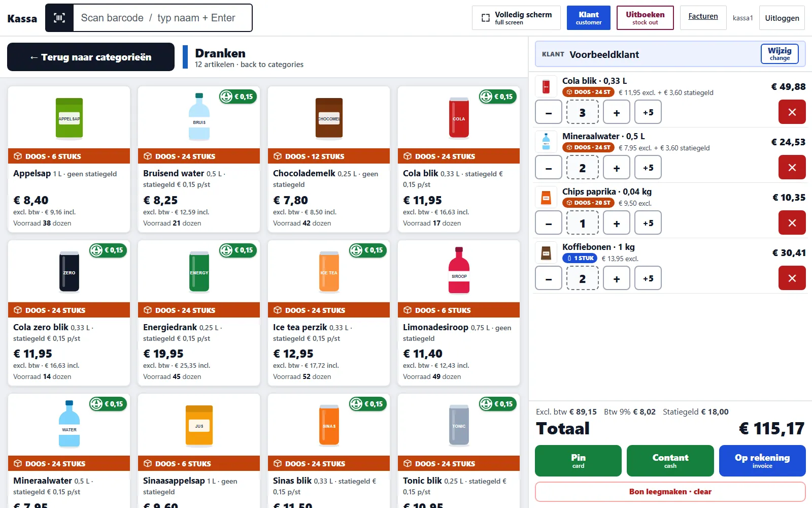Viewport: 812px width, 508px height.
Task: Change customer with Wijzig button
Action: 780,54
